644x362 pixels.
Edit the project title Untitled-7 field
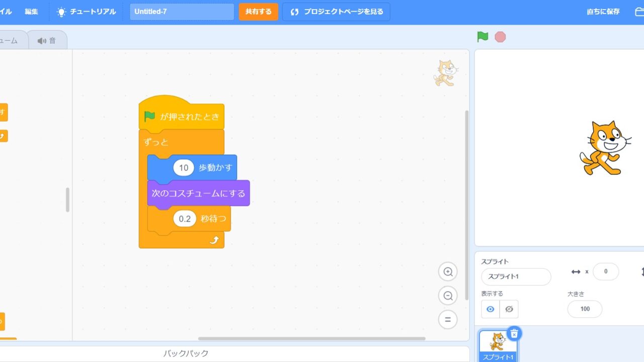[x=182, y=12]
